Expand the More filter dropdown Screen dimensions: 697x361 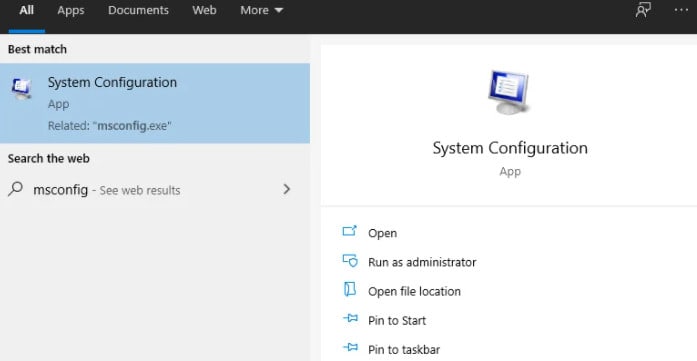pyautogui.click(x=261, y=10)
